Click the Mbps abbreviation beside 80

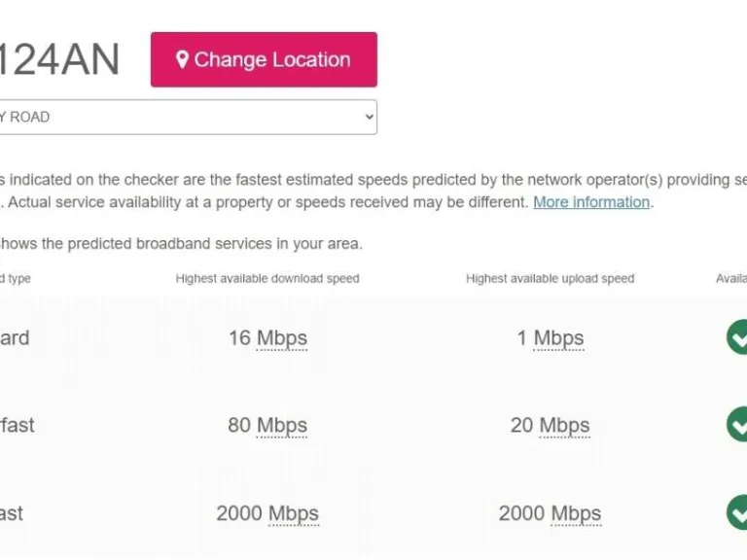click(281, 426)
